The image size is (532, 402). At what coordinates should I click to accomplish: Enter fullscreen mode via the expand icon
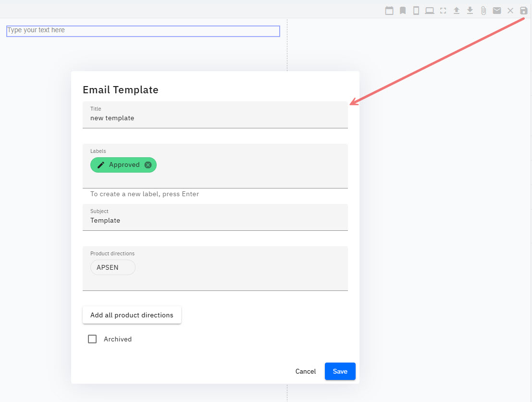coord(443,10)
